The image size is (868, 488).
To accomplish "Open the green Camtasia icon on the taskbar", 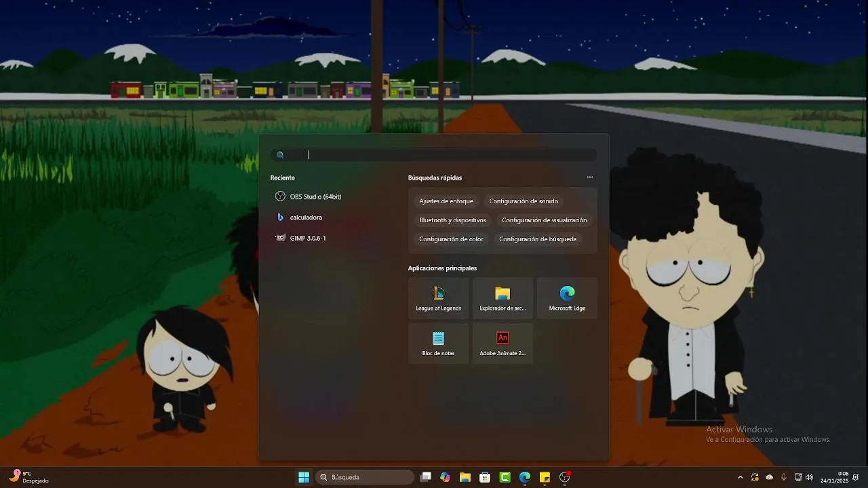I will click(x=505, y=477).
